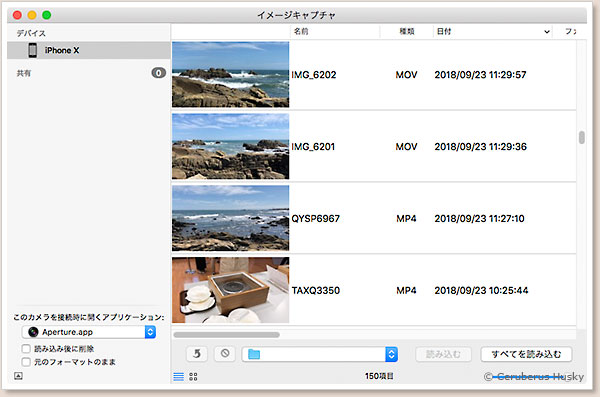Click the Import (読み込む) button
Screen dimensions: 600x397
click(x=443, y=354)
